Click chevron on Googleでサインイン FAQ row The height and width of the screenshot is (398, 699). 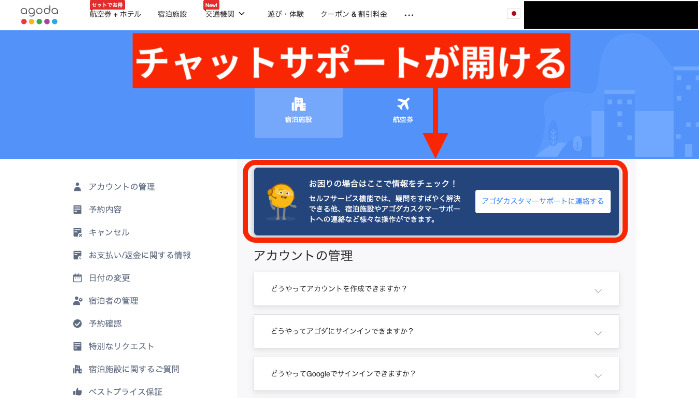pyautogui.click(x=598, y=375)
